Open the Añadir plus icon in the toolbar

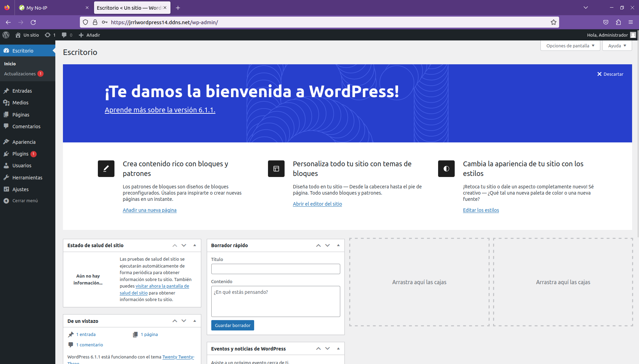(x=81, y=35)
